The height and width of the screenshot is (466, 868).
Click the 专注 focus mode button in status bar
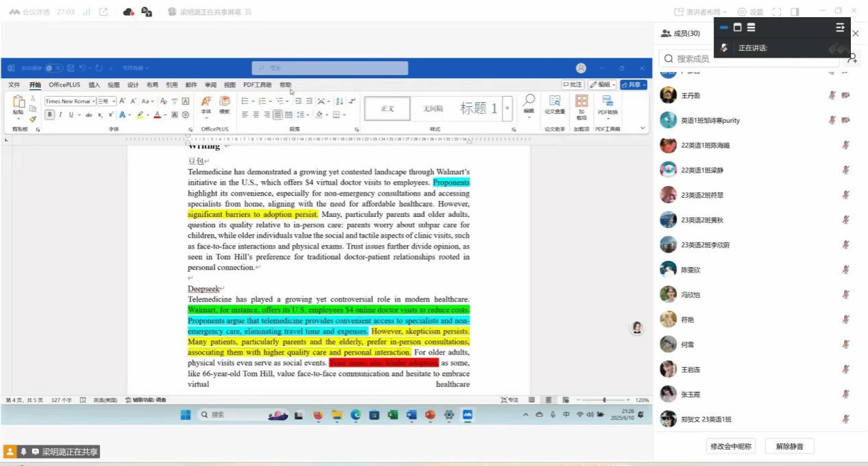pyautogui.click(x=509, y=399)
